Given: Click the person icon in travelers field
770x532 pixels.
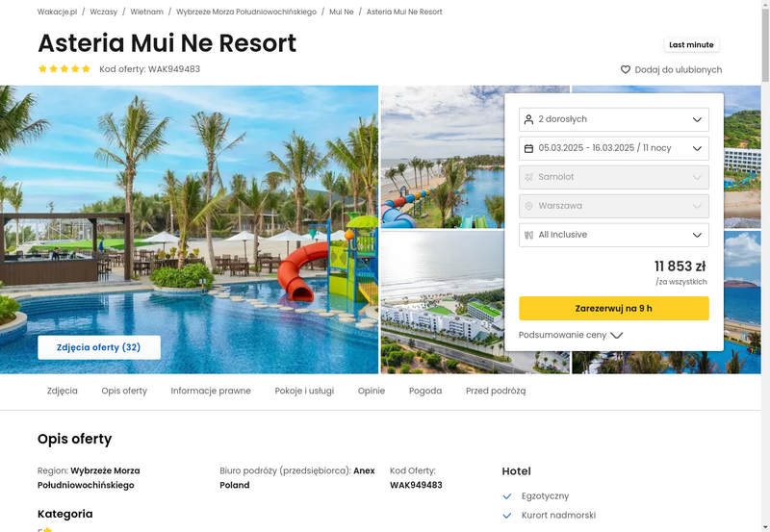Looking at the screenshot, I should 528,119.
